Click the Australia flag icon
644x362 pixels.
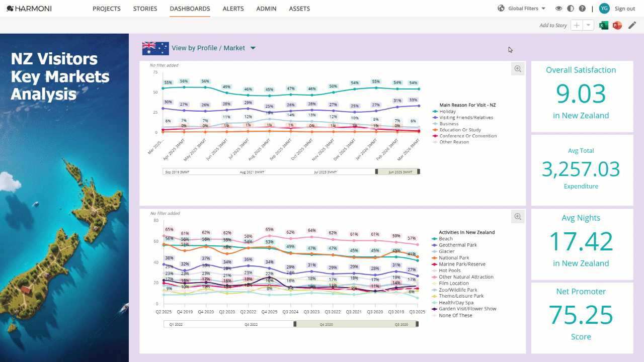click(x=155, y=48)
